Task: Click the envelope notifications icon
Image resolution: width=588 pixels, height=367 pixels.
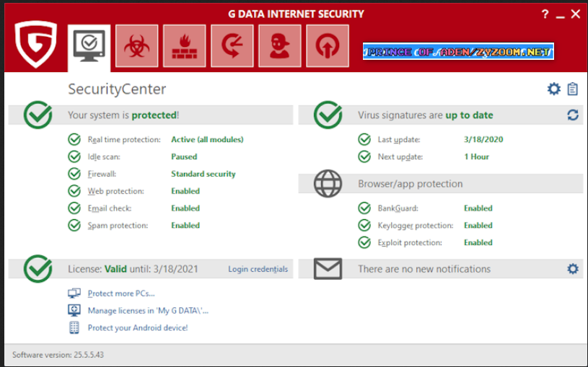Action: pos(328,268)
